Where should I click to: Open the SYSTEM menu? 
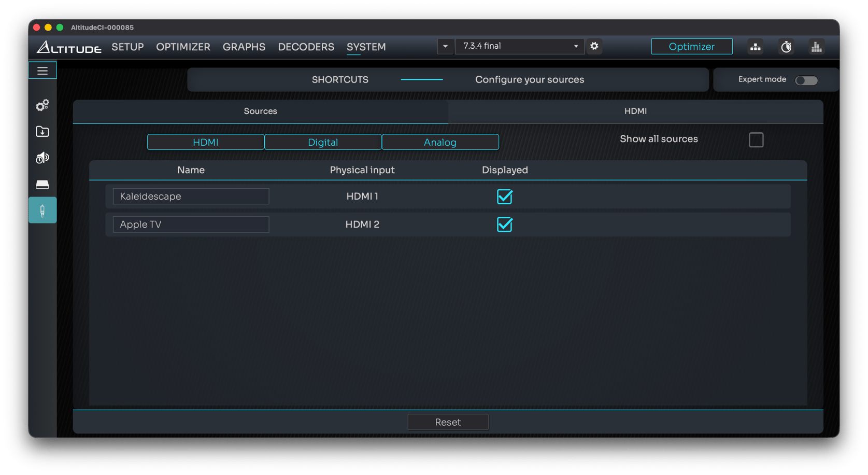pyautogui.click(x=366, y=47)
